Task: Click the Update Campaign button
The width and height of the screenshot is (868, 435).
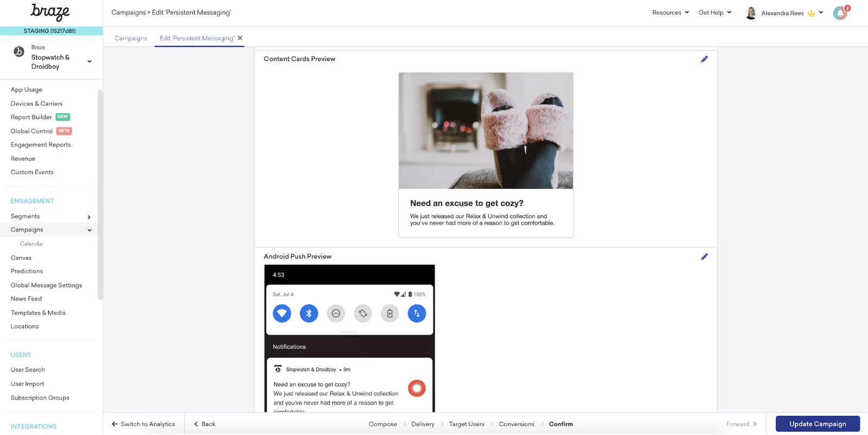Action: (818, 424)
